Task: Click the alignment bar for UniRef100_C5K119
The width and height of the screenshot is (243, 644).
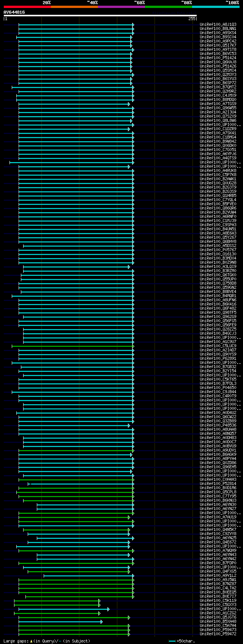Action: pyautogui.click(x=57, y=601)
